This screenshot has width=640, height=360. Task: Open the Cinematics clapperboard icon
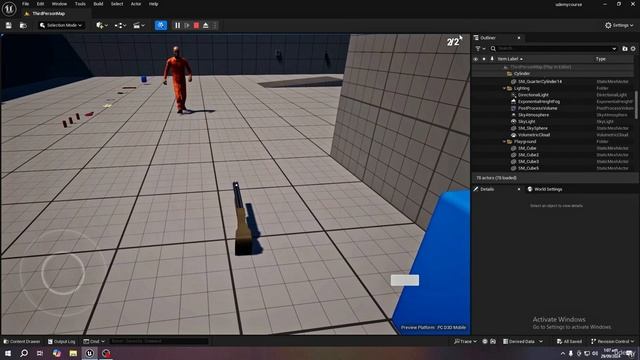(x=139, y=25)
